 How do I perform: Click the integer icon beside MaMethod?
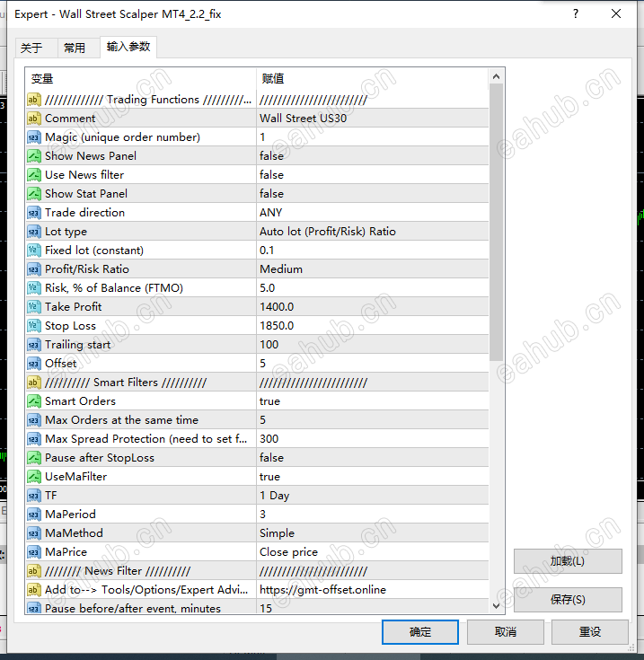[34, 533]
